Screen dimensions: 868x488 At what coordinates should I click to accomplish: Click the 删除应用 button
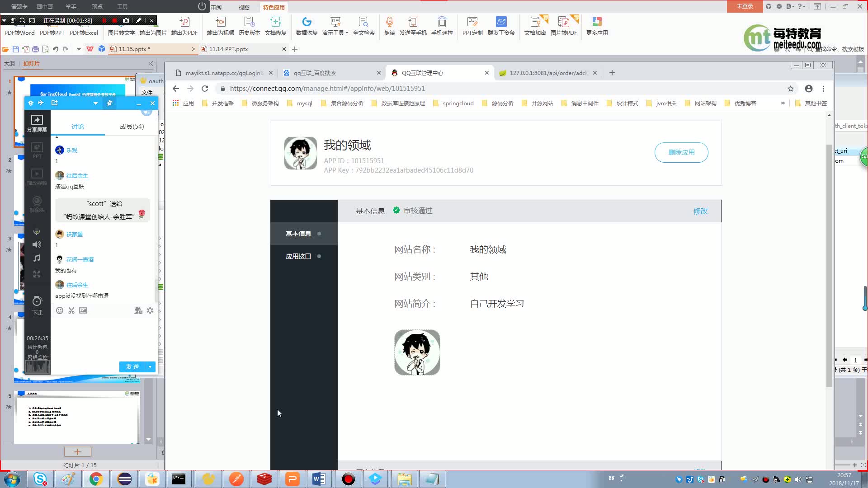pos(681,152)
